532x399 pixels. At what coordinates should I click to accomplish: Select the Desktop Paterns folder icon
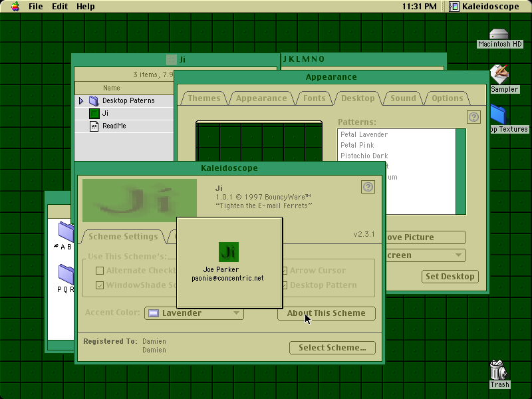point(94,101)
